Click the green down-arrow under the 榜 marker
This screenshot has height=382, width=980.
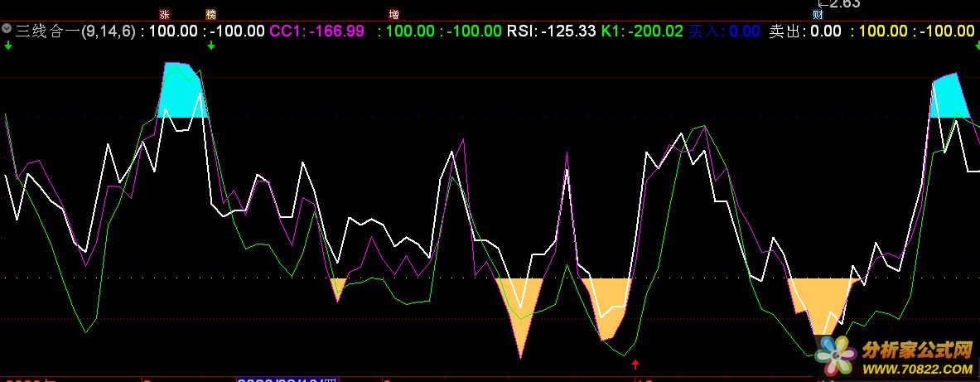tap(211, 45)
